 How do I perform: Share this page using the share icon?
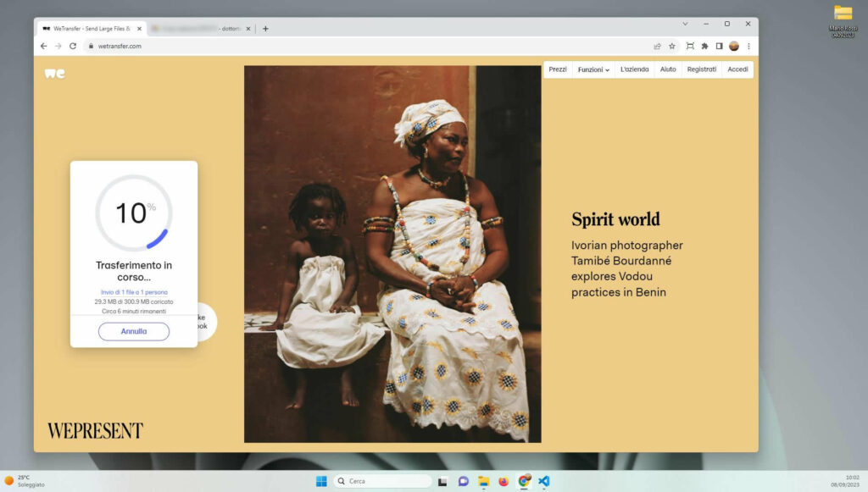tap(657, 47)
